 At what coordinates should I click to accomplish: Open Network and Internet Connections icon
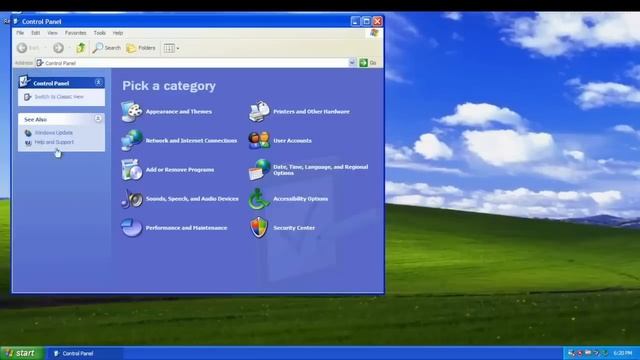coord(131,140)
